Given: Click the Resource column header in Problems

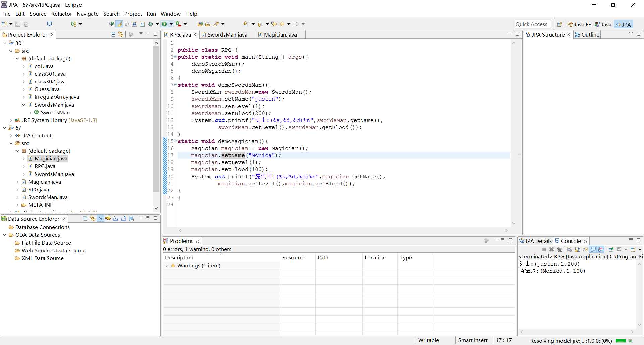Looking at the screenshot, I should [x=298, y=257].
